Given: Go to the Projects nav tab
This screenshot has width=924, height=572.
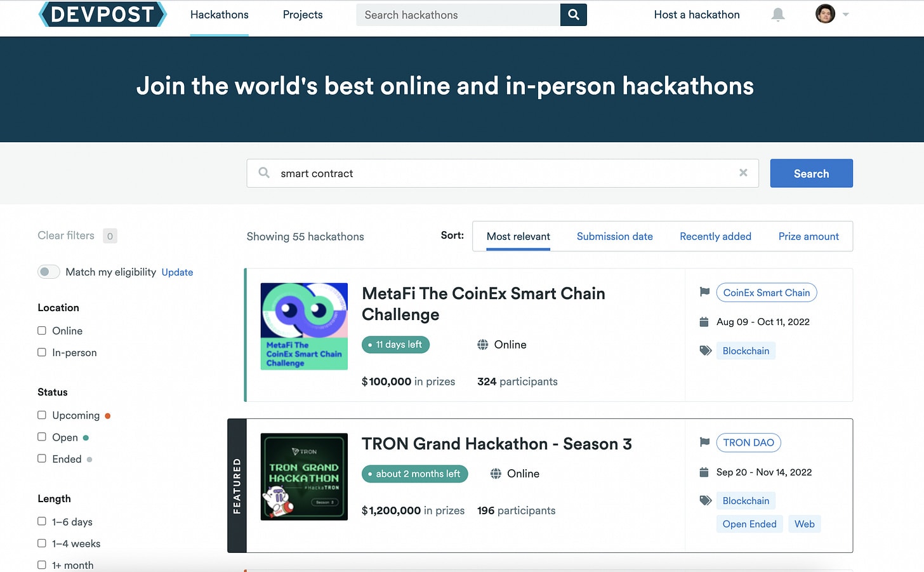Looking at the screenshot, I should coord(303,15).
